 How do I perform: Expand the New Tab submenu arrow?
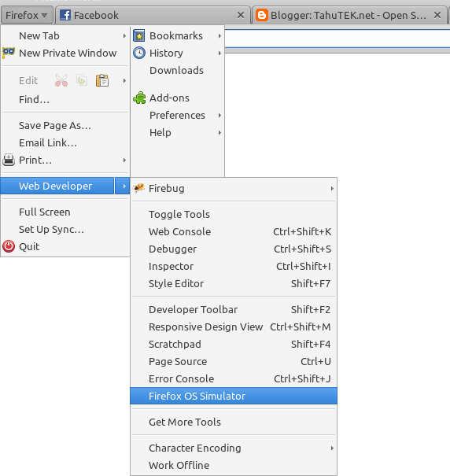point(124,36)
